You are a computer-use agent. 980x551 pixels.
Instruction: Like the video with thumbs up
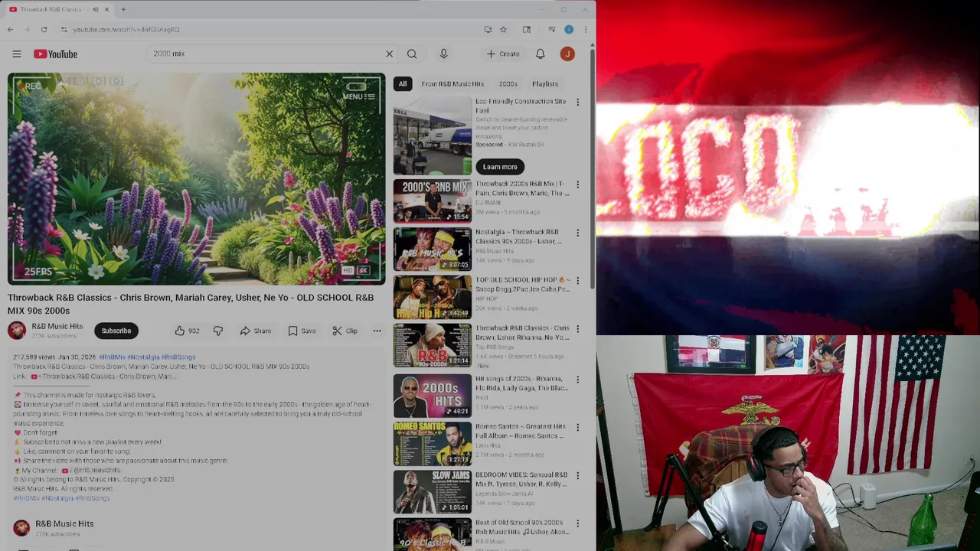pyautogui.click(x=187, y=331)
